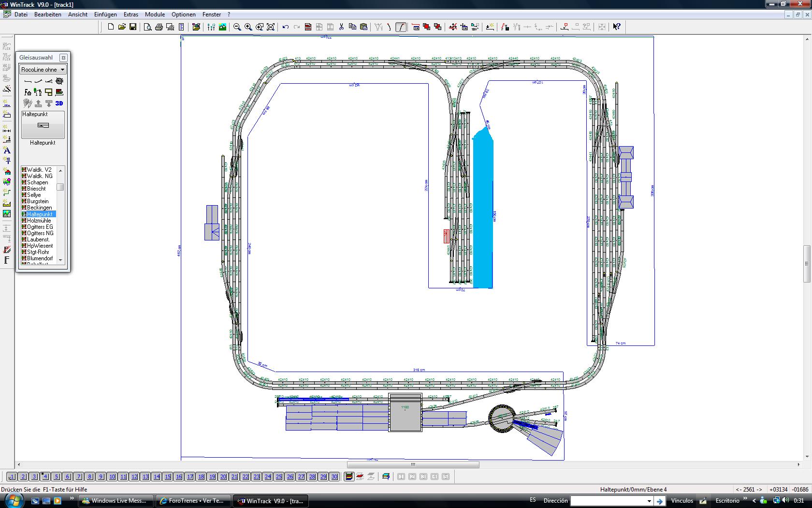
Task: Open the taskbar Dirección address dropdown
Action: click(x=649, y=501)
